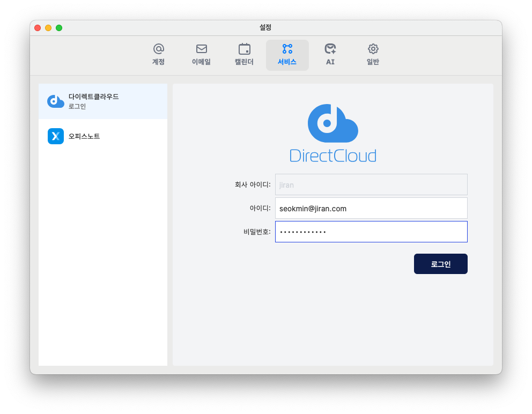Click the 비밀번호 label text
The height and width of the screenshot is (414, 532).
(257, 232)
